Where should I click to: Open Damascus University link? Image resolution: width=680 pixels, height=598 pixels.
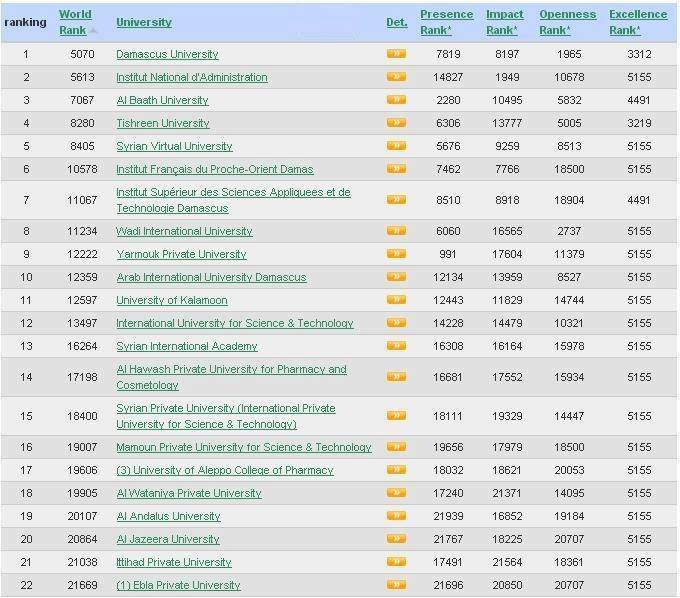[x=167, y=54]
